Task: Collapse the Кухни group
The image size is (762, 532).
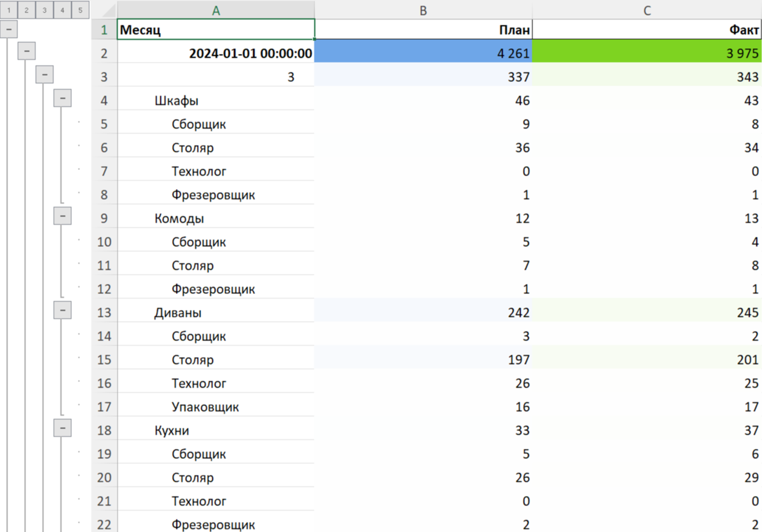Action: click(62, 428)
